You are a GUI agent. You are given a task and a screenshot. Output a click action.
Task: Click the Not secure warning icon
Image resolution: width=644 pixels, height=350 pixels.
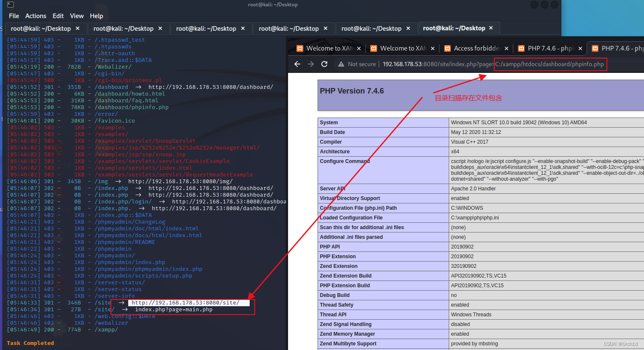click(x=341, y=64)
